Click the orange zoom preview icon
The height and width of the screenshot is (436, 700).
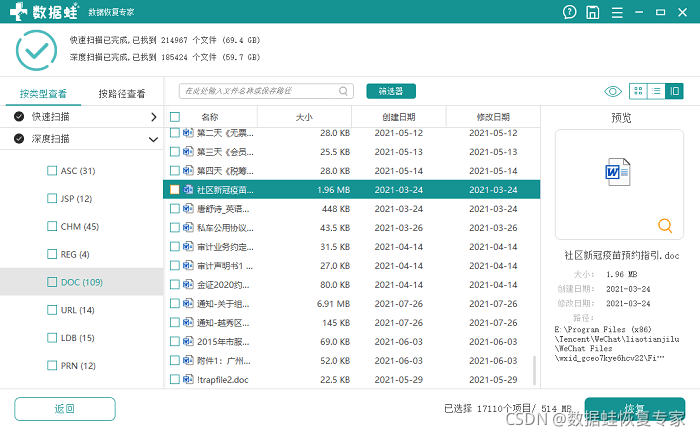(x=665, y=225)
